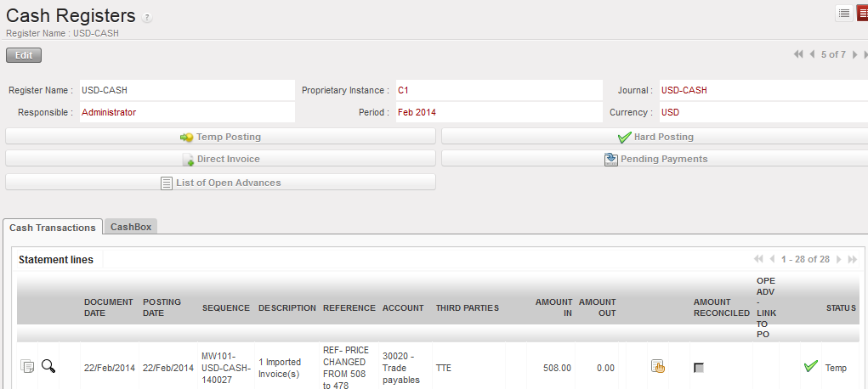Screen dimensions: 868x389
Task: Open the Direct Invoice button
Action: click(220, 159)
